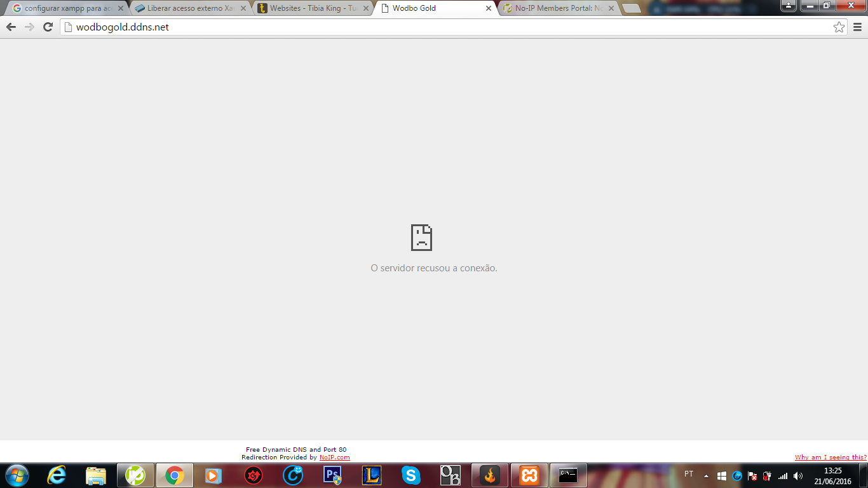Viewport: 868px width, 488px height.
Task: Show hidden system tray icons
Action: 706,475
